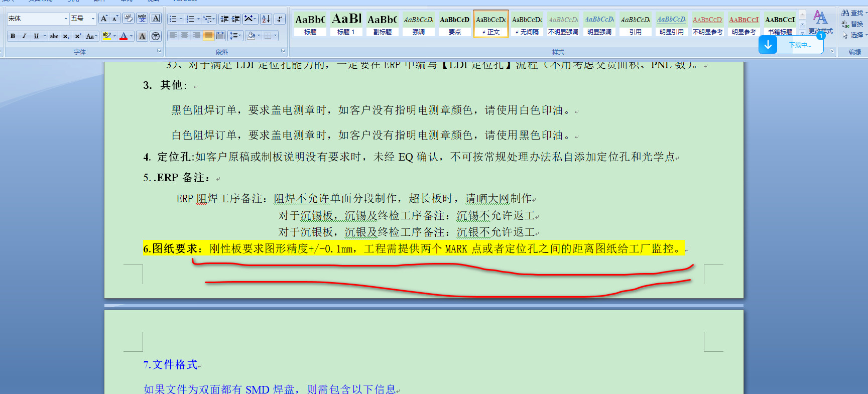Click the Shrink Font icon
Screen dimensions: 868x394
[x=115, y=19]
